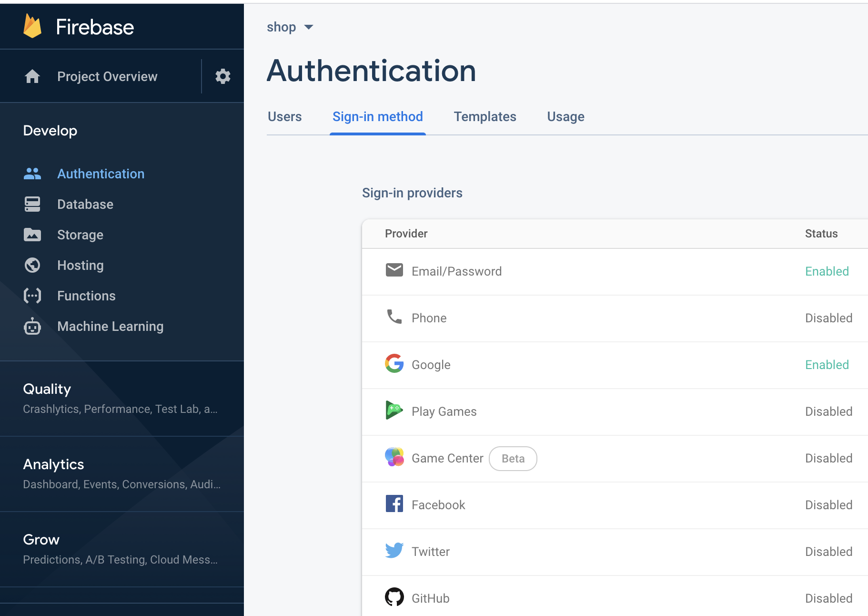Viewport: 868px width, 616px height.
Task: Open the Facebook provider row
Action: click(x=615, y=505)
